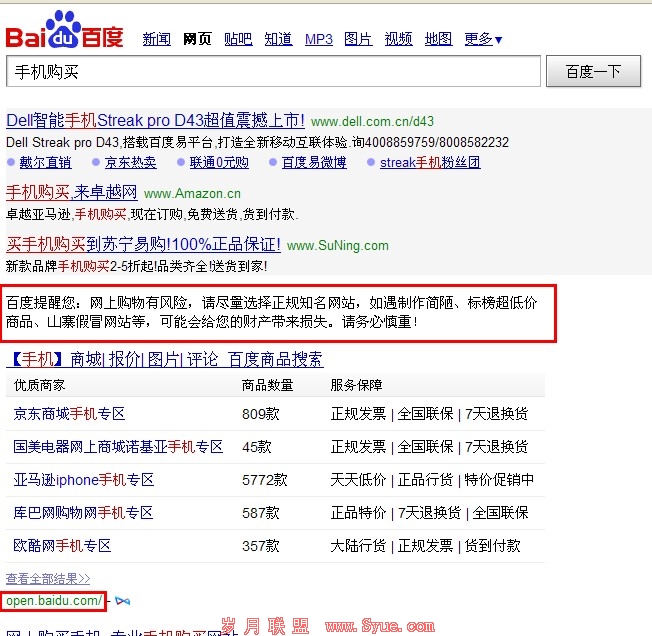Image resolution: width=652 pixels, height=636 pixels.
Task: Click the 优质商家 column header
Action: pyautogui.click(x=40, y=385)
